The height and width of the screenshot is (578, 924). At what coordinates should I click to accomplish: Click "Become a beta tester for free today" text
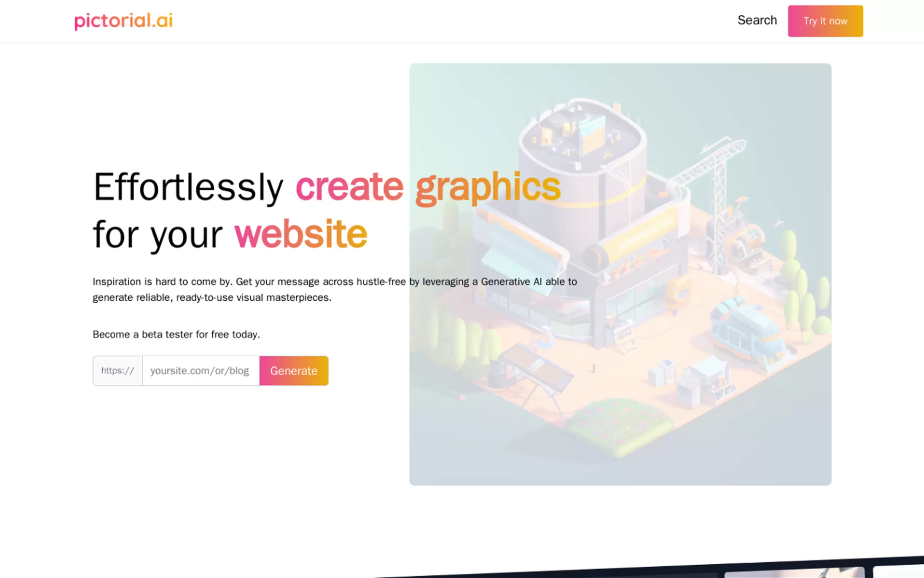click(x=176, y=334)
